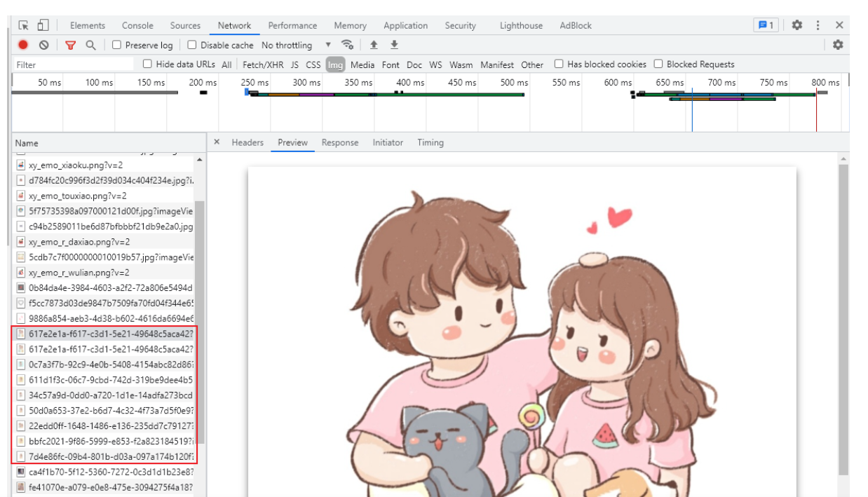The image size is (868, 497).
Task: Filter requests by Fetch/XHR
Action: [x=262, y=64]
